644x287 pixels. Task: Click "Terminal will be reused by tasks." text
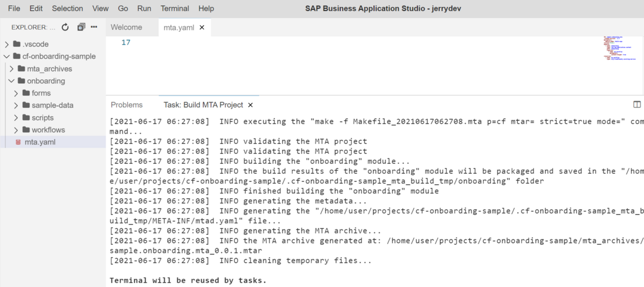188,281
